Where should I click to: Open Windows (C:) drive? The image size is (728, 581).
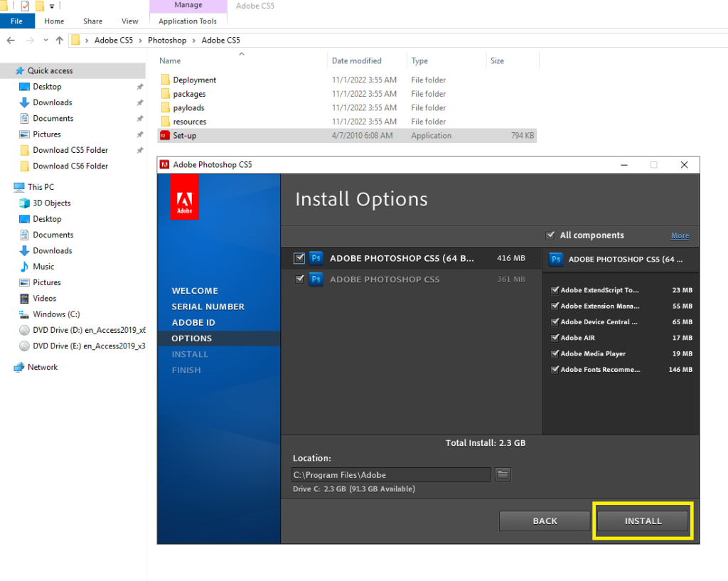(56, 314)
